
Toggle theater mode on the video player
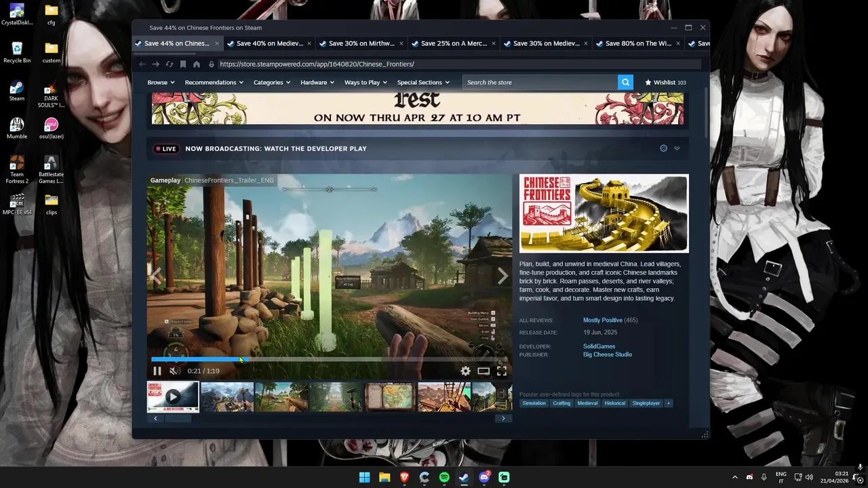484,371
